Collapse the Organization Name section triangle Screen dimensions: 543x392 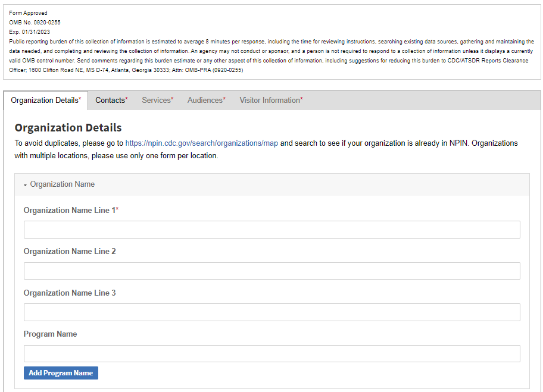pos(25,185)
